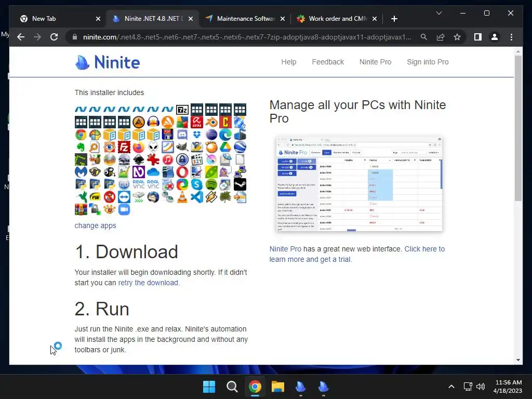Click the browser back arrow

21,37
